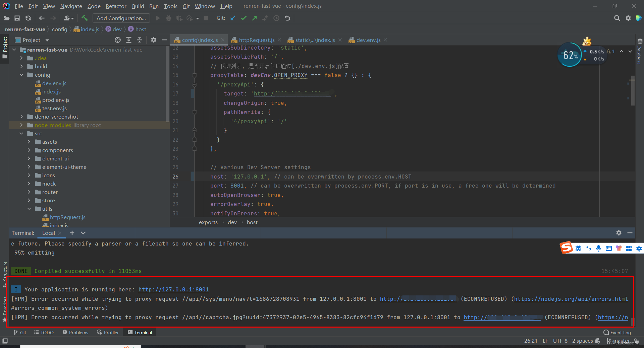Viewport: 644px width, 348px height.
Task: Open Search Everywhere magnifier icon
Action: (617, 18)
